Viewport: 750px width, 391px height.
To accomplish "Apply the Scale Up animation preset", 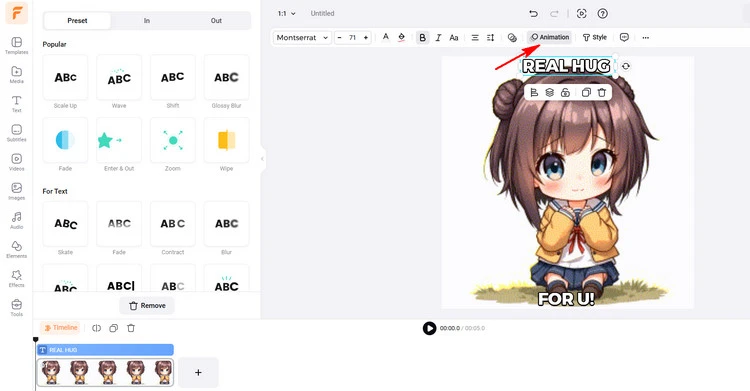I will [x=65, y=77].
